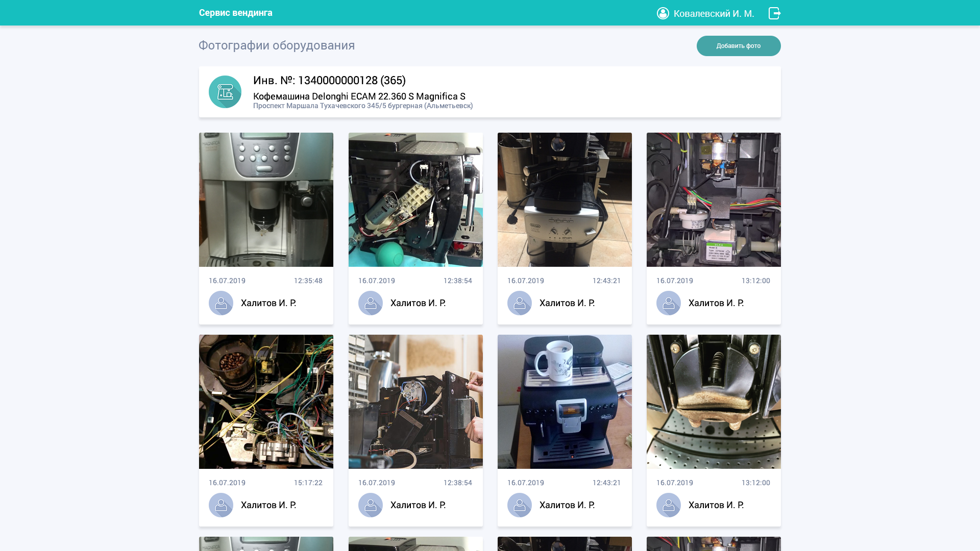Open second-row photo with hand holding panel
This screenshot has width=980, height=551.
click(415, 402)
